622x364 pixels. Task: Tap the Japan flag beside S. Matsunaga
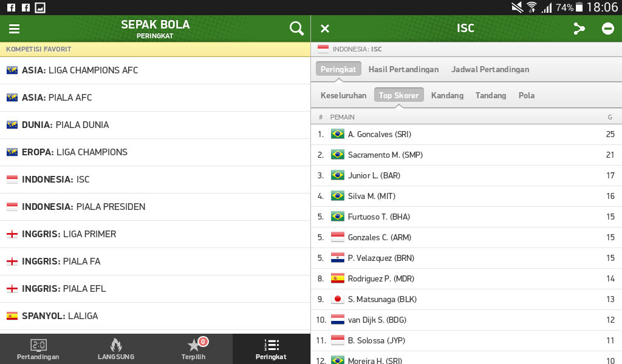coord(338,299)
